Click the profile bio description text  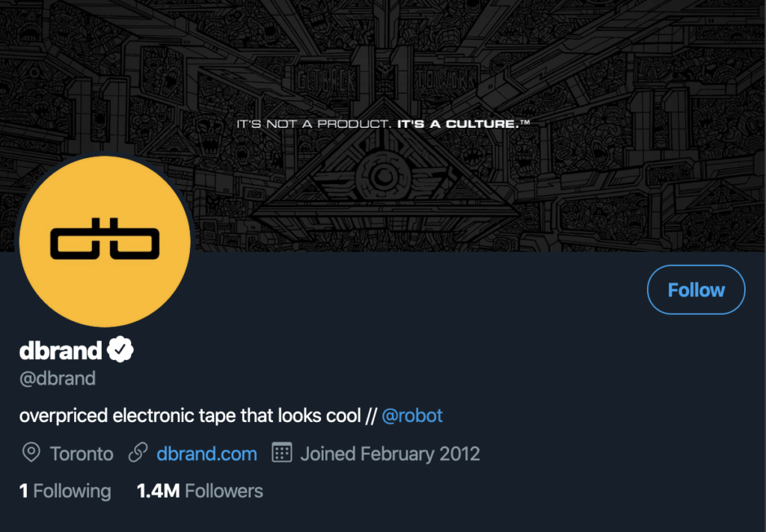[x=230, y=416]
